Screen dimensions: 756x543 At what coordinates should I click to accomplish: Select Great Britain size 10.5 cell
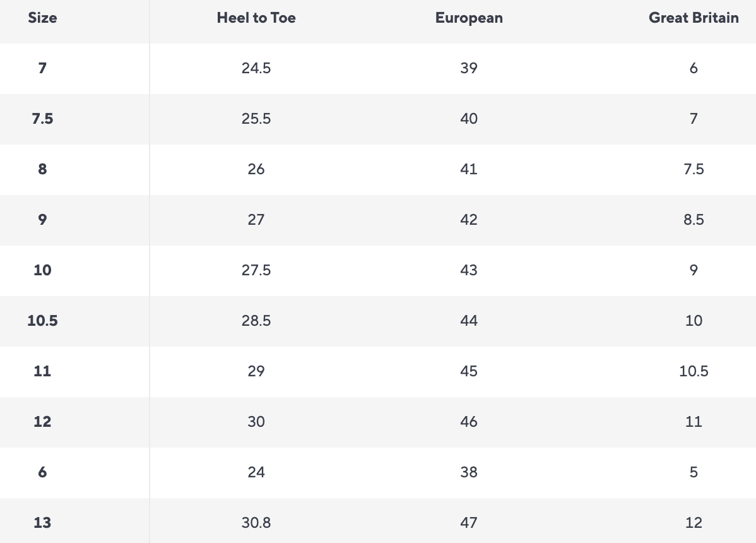coord(694,371)
